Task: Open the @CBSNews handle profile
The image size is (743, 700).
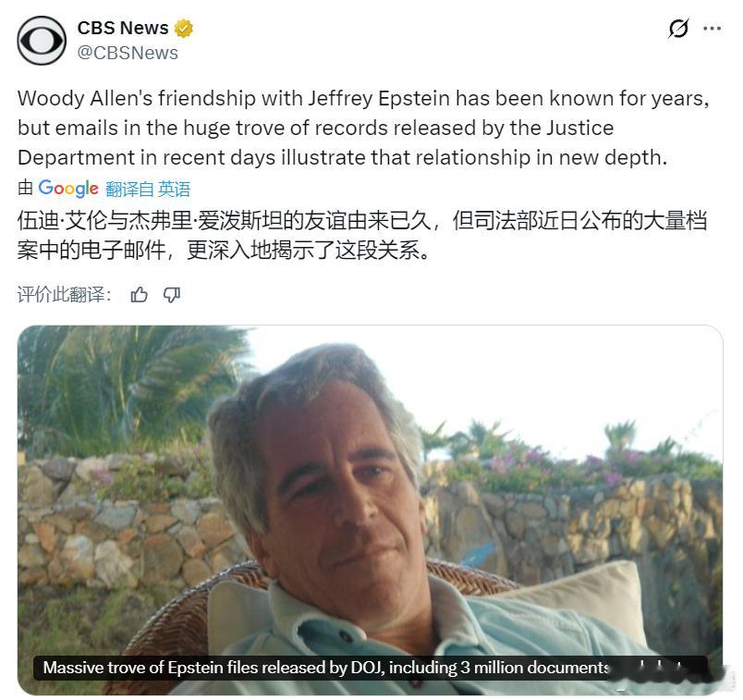Action: click(128, 53)
